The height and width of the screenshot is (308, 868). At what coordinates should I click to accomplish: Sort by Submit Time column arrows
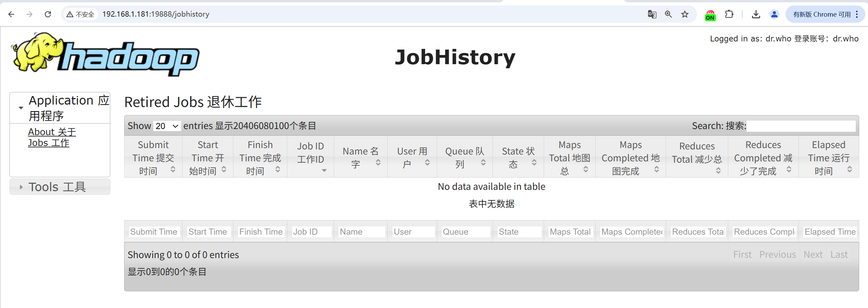point(173,169)
